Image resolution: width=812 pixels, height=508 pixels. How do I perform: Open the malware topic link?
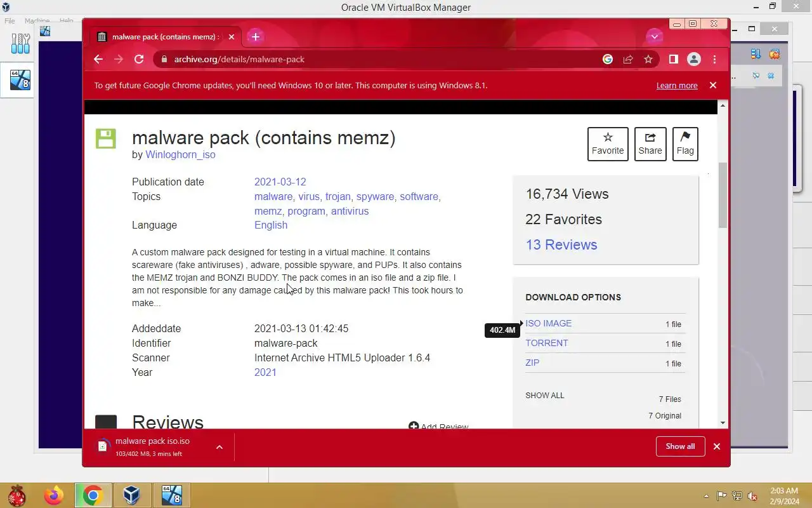[273, 197]
